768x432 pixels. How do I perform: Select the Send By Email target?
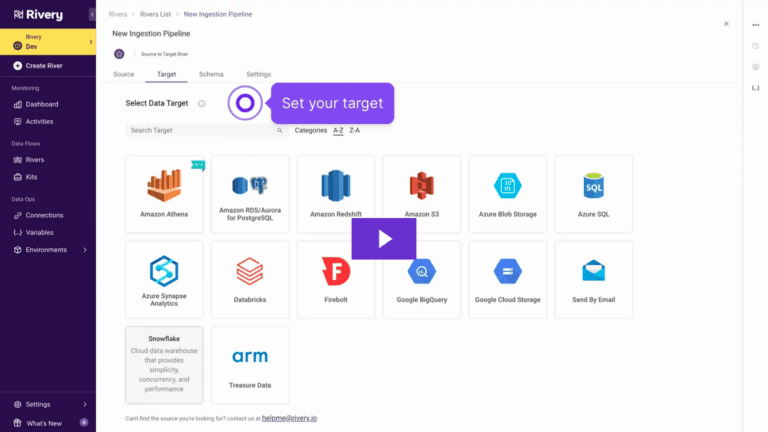coord(594,279)
